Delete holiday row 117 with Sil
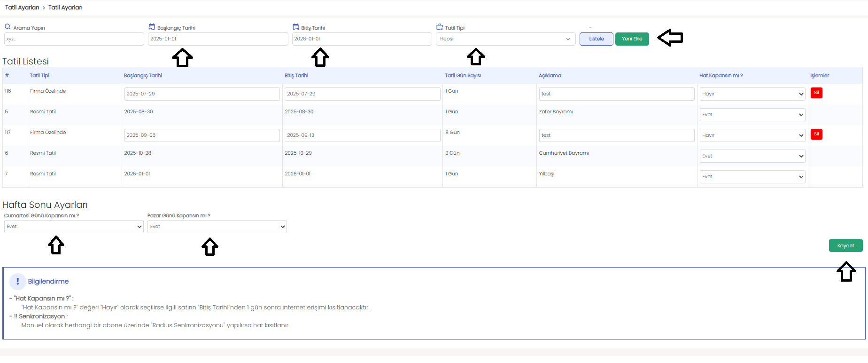Screen dimensions: 868x363 click(x=816, y=134)
